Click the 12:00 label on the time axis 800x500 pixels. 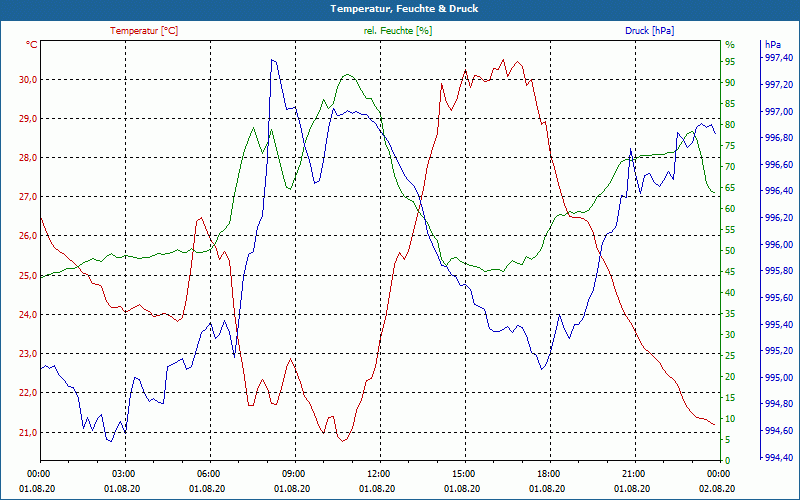pyautogui.click(x=378, y=474)
